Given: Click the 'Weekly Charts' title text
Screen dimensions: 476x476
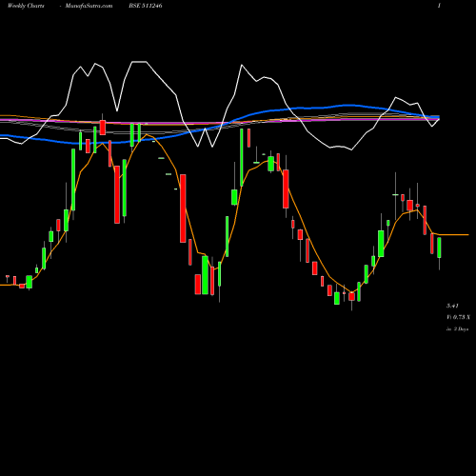Looking at the screenshot, I should coord(26,6).
